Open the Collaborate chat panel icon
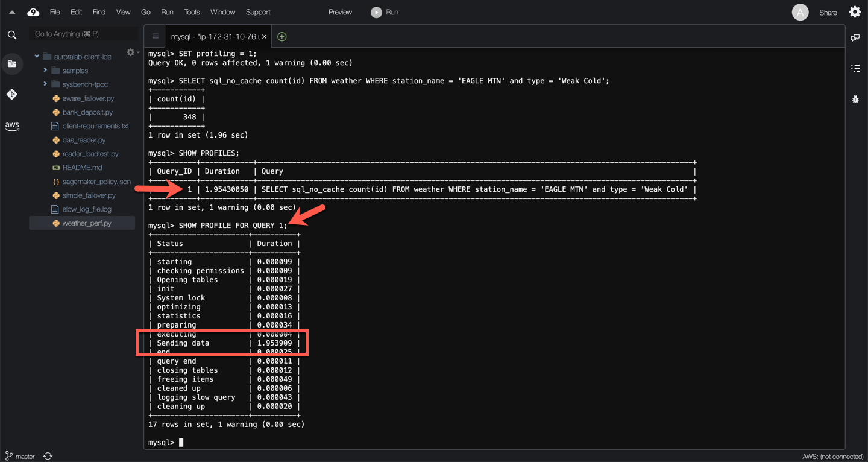868x462 pixels. (x=855, y=38)
